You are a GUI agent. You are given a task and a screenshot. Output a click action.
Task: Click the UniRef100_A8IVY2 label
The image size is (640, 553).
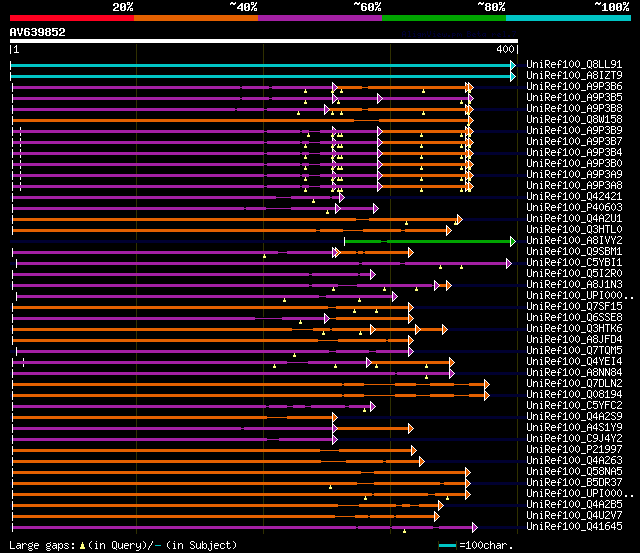pyautogui.click(x=574, y=241)
